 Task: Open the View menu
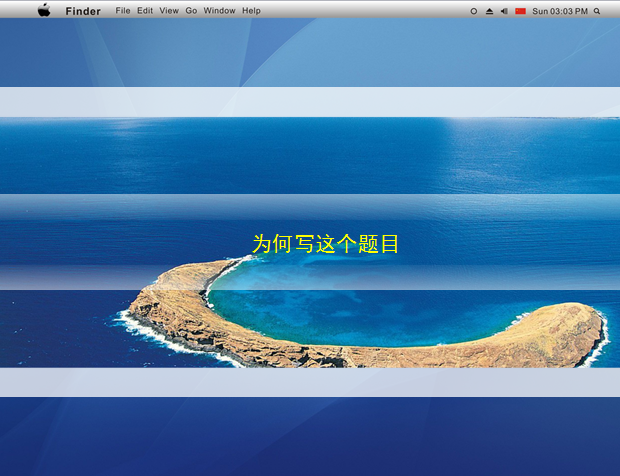pos(169,11)
